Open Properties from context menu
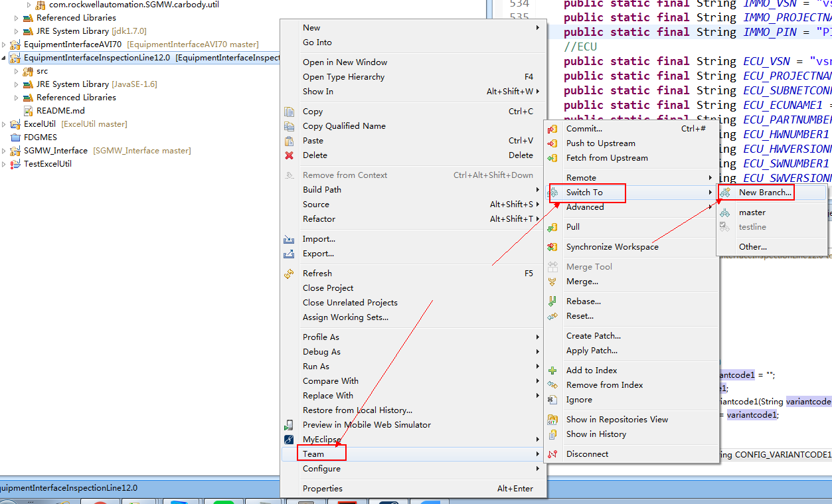 [x=323, y=489]
